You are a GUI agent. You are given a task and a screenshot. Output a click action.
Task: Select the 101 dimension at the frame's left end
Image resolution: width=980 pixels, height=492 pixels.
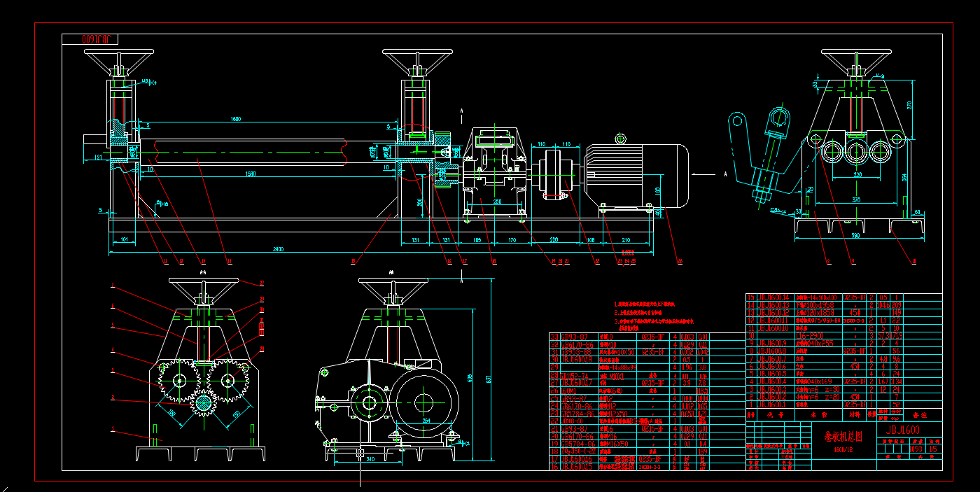[124, 240]
